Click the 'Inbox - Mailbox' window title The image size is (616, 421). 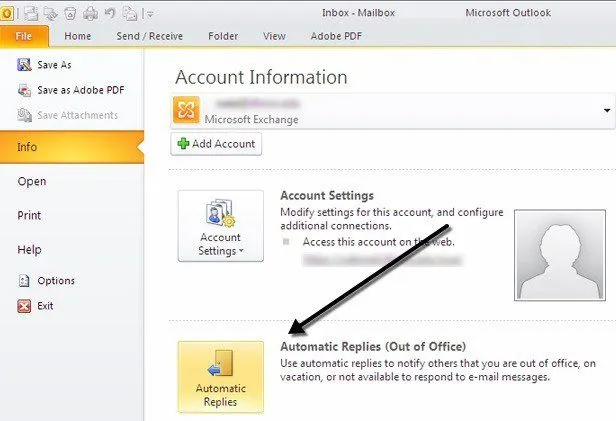pyautogui.click(x=358, y=13)
